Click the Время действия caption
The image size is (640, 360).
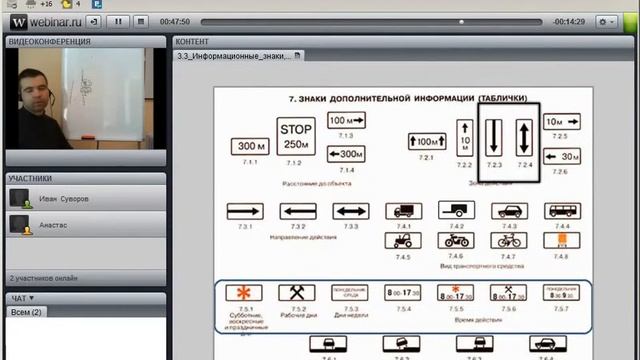point(478,320)
